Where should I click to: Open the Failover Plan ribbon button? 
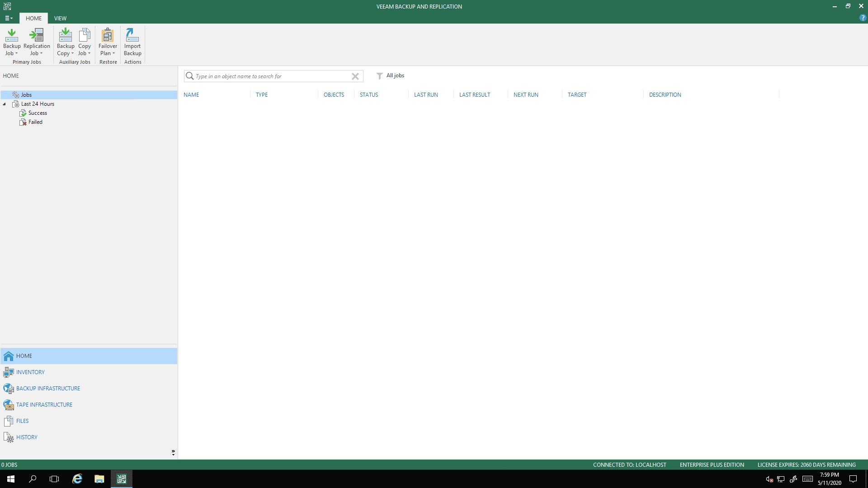click(108, 42)
